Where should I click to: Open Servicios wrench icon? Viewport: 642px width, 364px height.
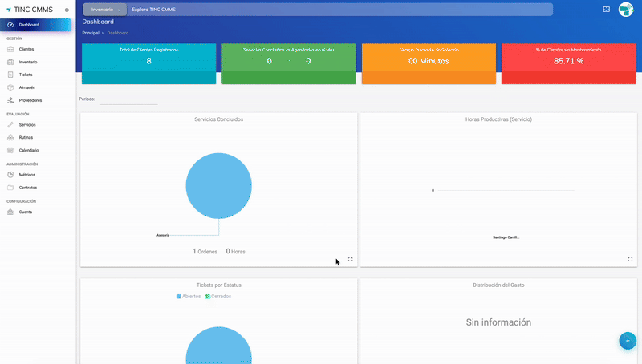click(x=10, y=125)
